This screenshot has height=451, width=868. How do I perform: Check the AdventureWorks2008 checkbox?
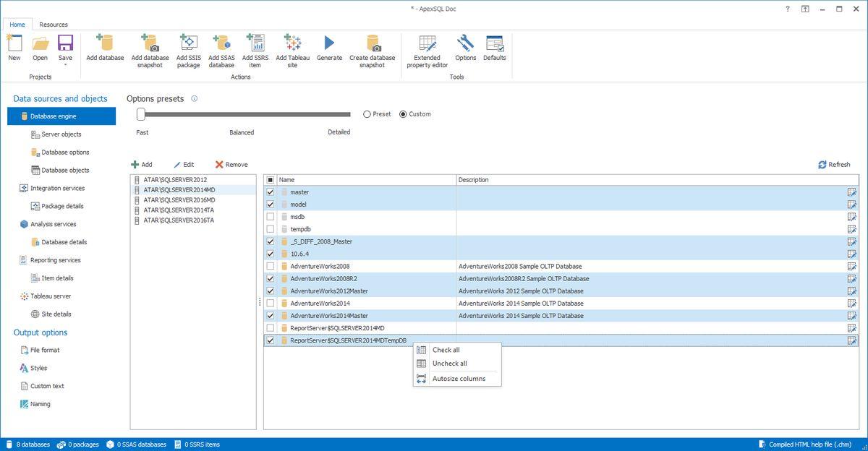pos(271,266)
